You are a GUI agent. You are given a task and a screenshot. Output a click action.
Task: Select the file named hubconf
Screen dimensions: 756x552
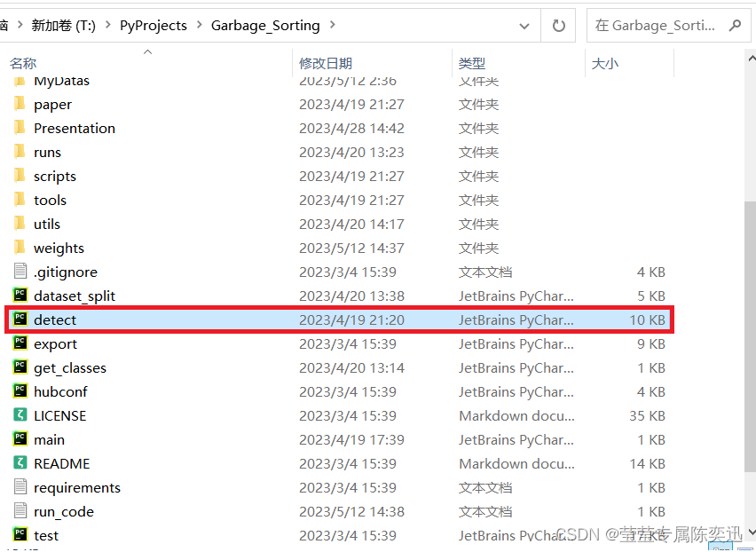tap(60, 391)
